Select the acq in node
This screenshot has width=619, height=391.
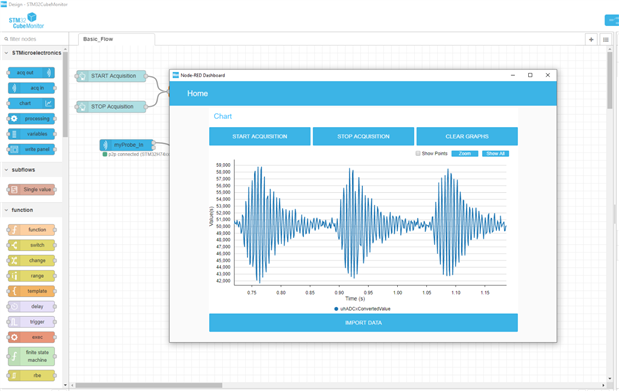coord(31,88)
